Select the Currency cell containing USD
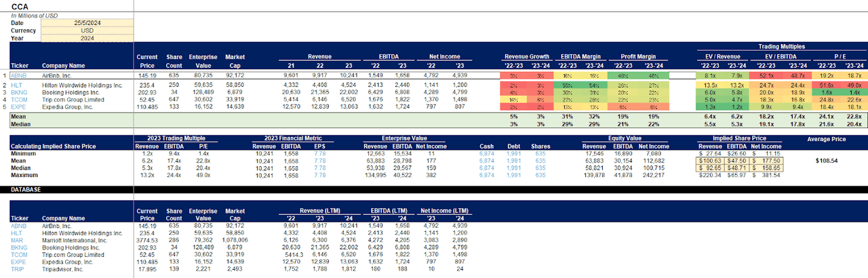This screenshot has width=868, height=278. tap(87, 31)
